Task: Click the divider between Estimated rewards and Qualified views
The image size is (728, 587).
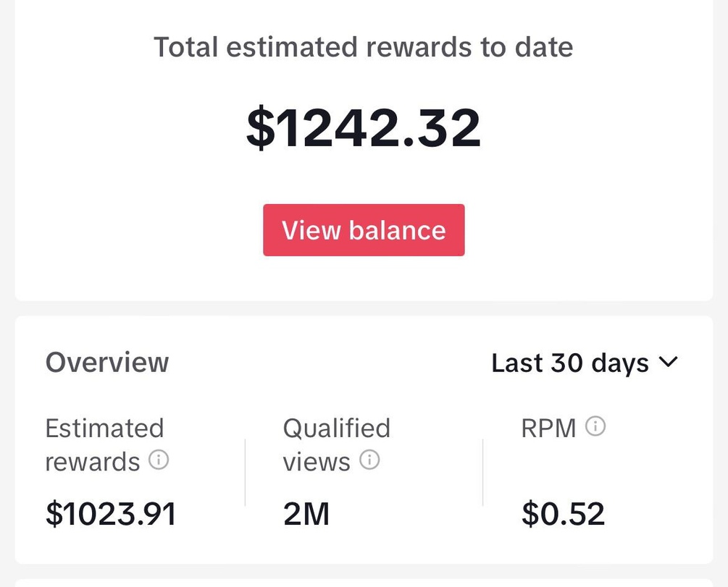Action: point(245,473)
